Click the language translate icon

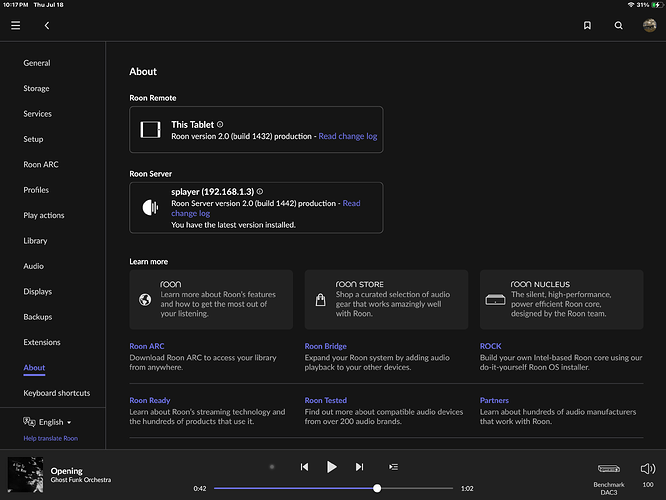tap(29, 422)
